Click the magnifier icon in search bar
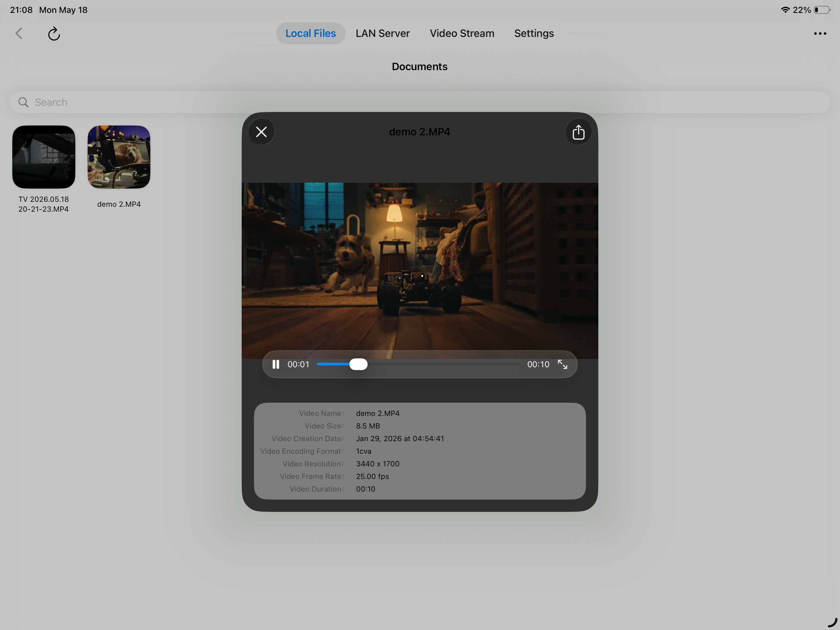Image resolution: width=840 pixels, height=630 pixels. tap(23, 102)
